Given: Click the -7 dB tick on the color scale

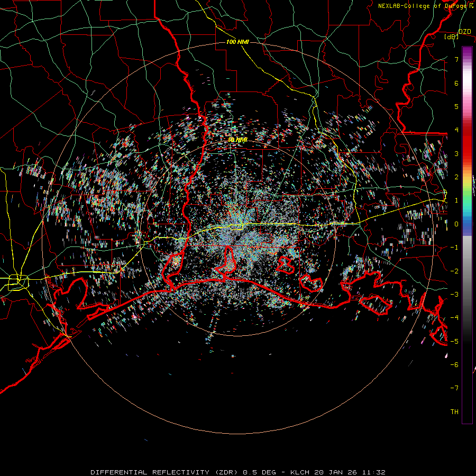Looking at the screenshot, I should [454, 388].
